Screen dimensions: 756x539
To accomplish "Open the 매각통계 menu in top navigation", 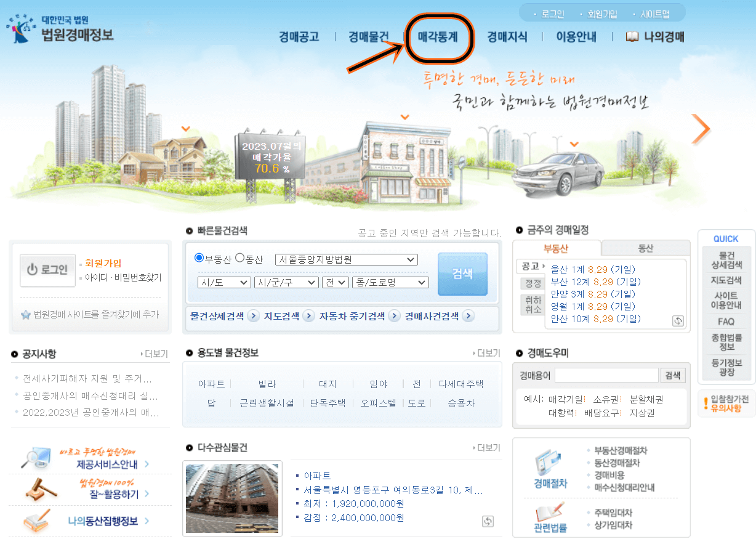I will pos(440,37).
